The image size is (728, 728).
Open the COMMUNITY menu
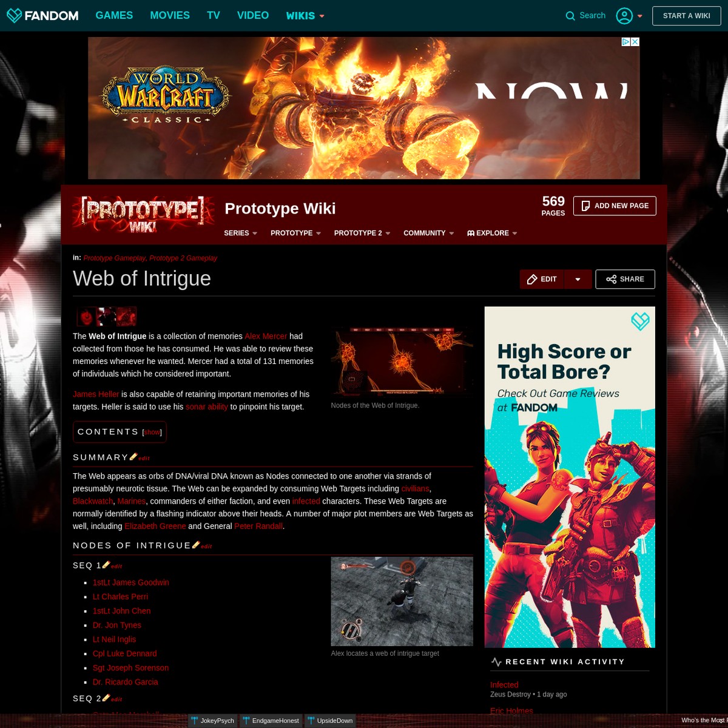(x=424, y=233)
